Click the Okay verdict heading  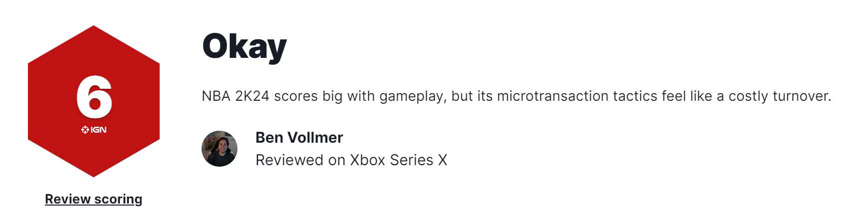tap(244, 46)
